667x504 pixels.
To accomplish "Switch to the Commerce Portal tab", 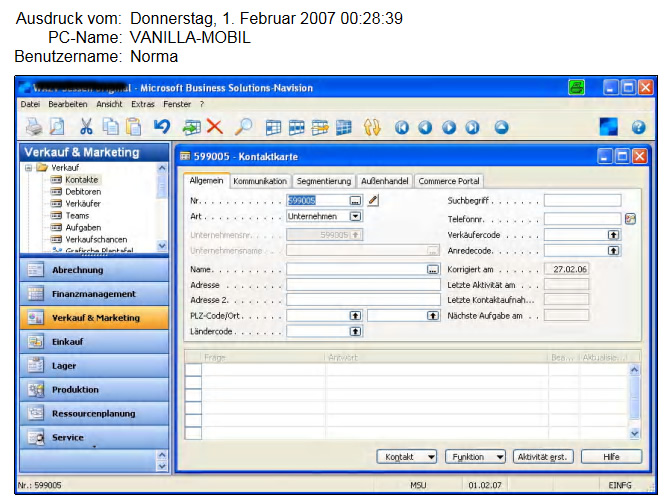I will (x=449, y=181).
